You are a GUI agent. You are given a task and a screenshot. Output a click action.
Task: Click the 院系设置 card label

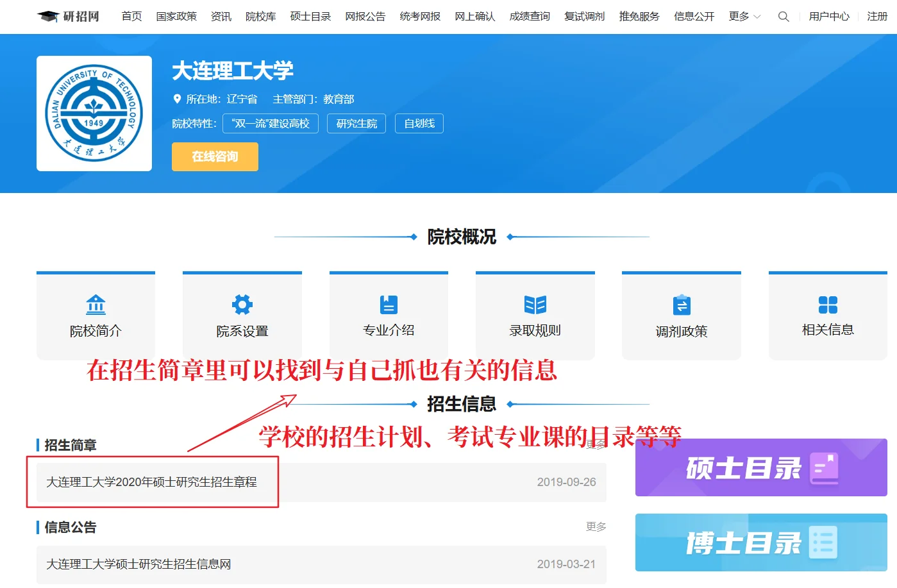(x=242, y=331)
